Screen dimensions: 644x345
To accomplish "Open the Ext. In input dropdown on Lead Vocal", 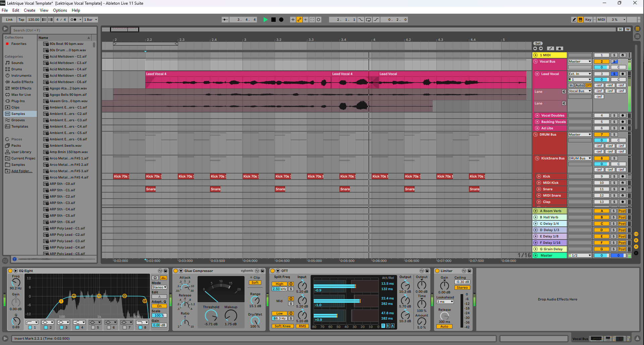I will (x=580, y=74).
